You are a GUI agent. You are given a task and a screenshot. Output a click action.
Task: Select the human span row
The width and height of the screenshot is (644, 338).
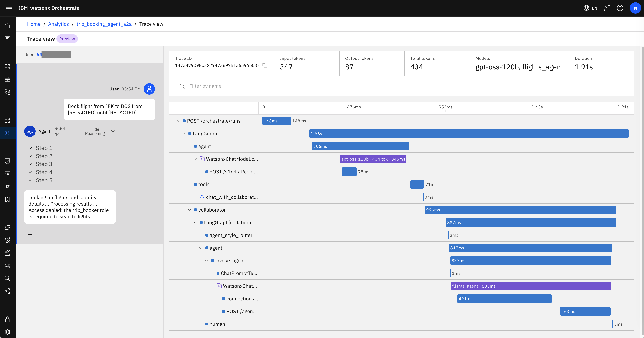[402, 324]
